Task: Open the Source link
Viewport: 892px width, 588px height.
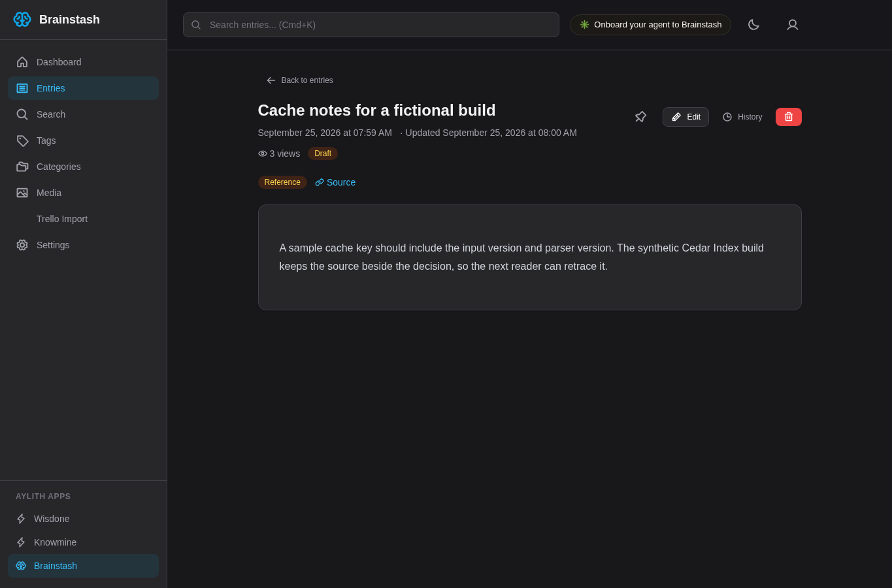Action: [x=335, y=182]
